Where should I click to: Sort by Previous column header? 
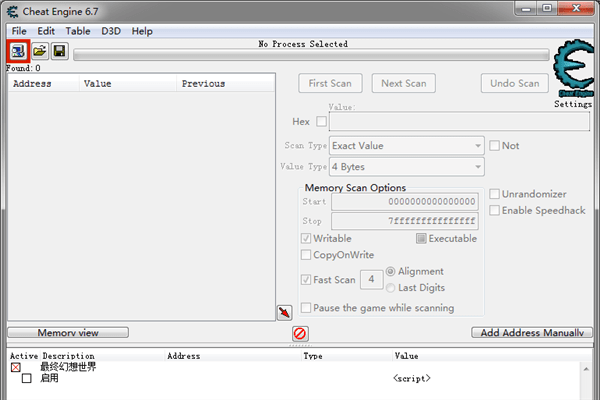click(x=226, y=83)
